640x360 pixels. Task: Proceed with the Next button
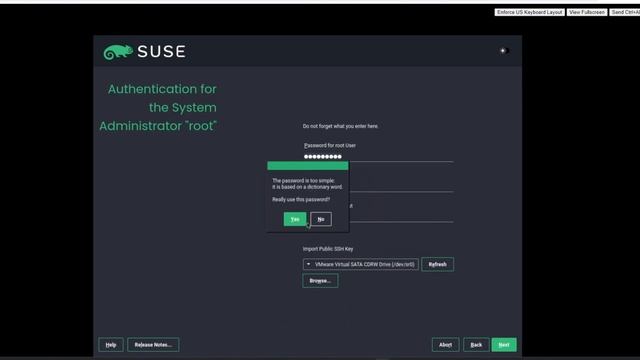pyautogui.click(x=504, y=345)
